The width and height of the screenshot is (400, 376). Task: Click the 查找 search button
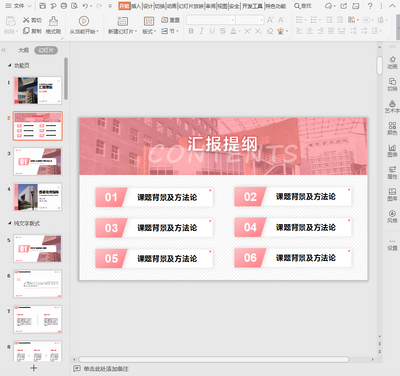303,6
